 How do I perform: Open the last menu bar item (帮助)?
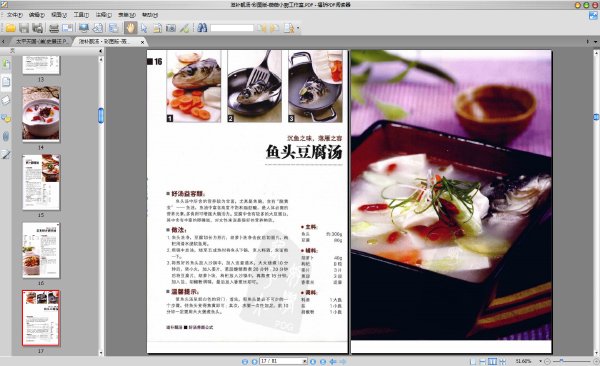pyautogui.click(x=150, y=15)
